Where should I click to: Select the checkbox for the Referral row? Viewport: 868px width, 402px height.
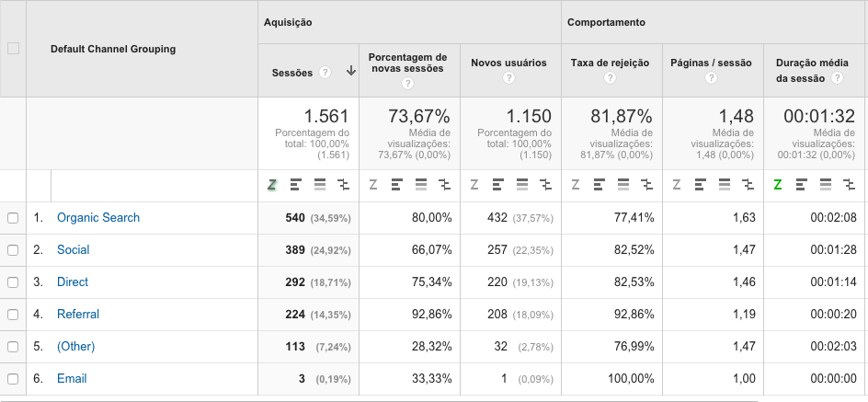13,315
